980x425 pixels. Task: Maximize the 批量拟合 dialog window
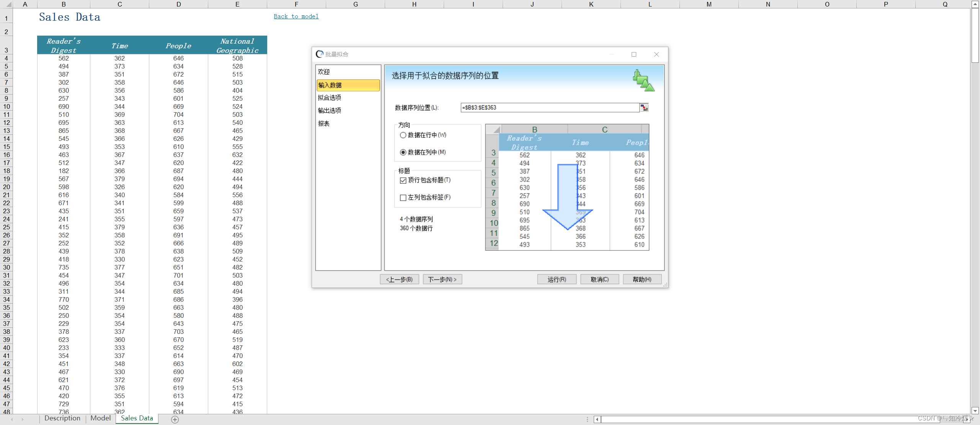click(x=634, y=54)
